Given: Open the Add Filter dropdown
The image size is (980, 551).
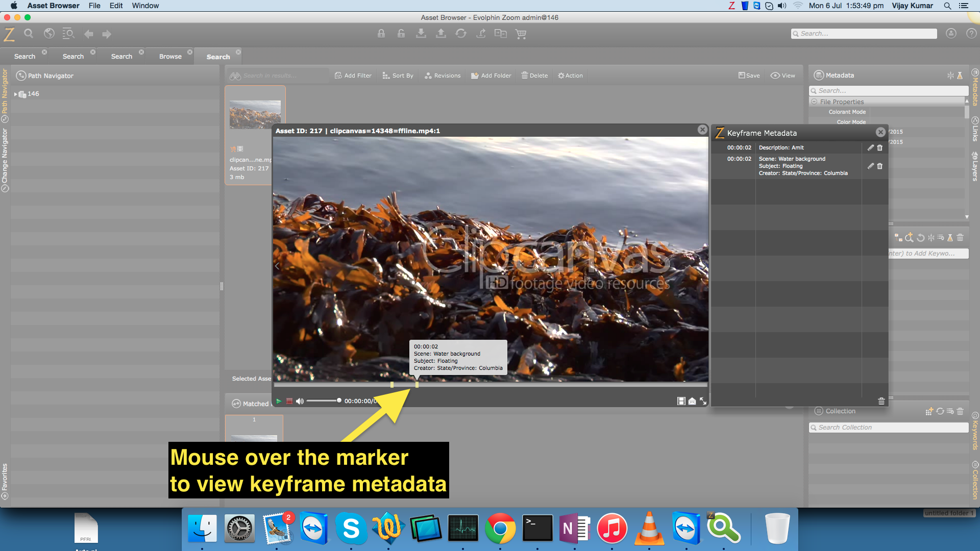Looking at the screenshot, I should (353, 76).
